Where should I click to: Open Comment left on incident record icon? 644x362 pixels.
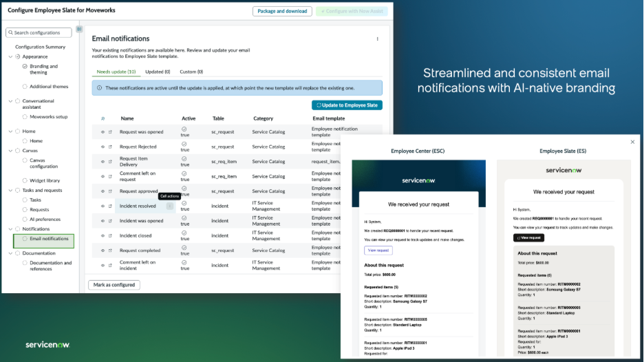click(110, 265)
